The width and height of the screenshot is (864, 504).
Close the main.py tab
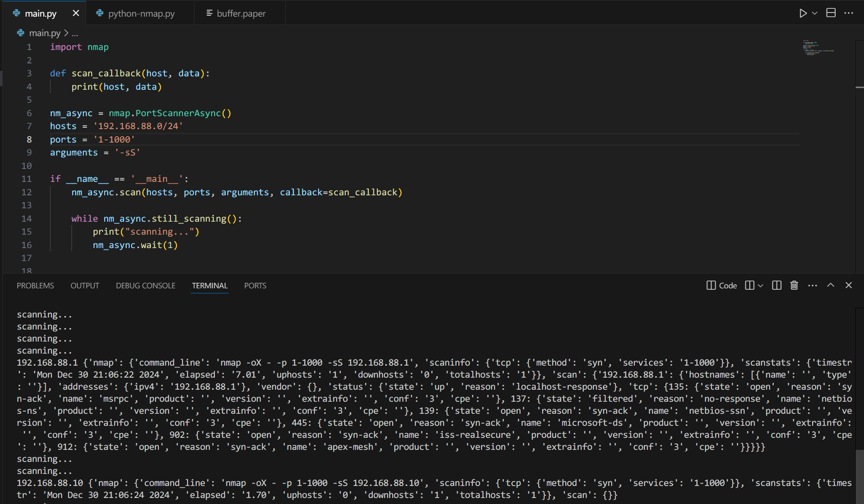[x=76, y=13]
